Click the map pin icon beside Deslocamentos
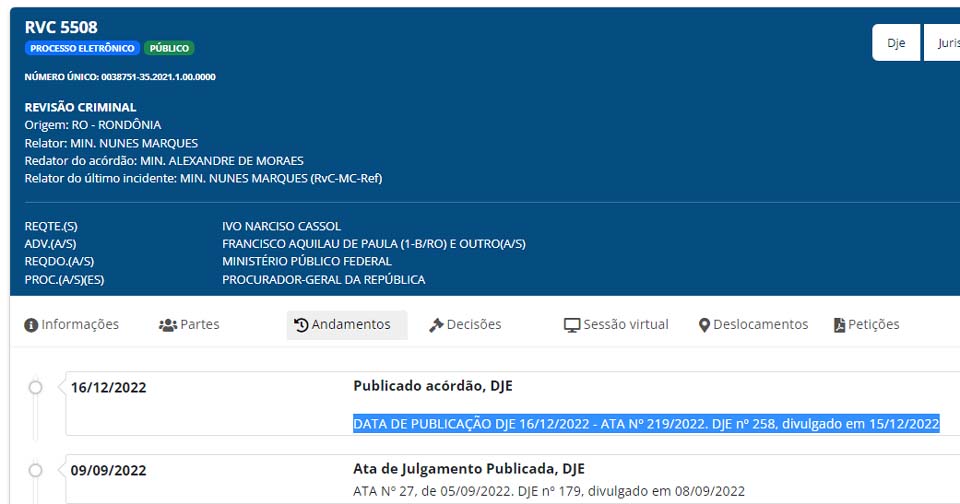Image resolution: width=960 pixels, height=504 pixels. 704,325
